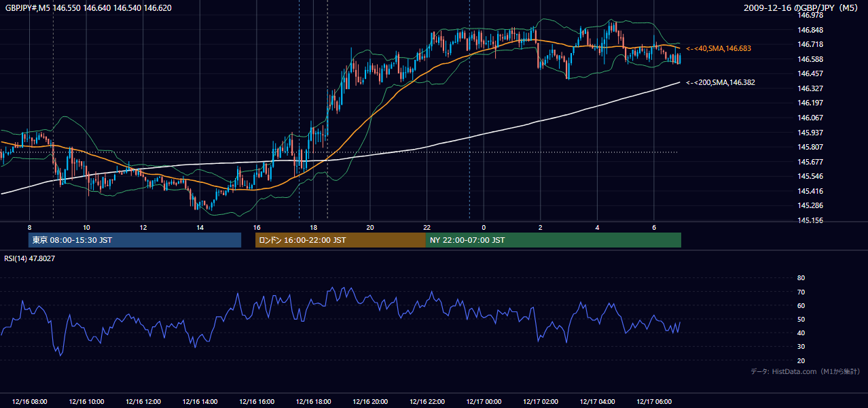
Task: Click hour label 0 on the price chart axis
Action: click(483, 227)
